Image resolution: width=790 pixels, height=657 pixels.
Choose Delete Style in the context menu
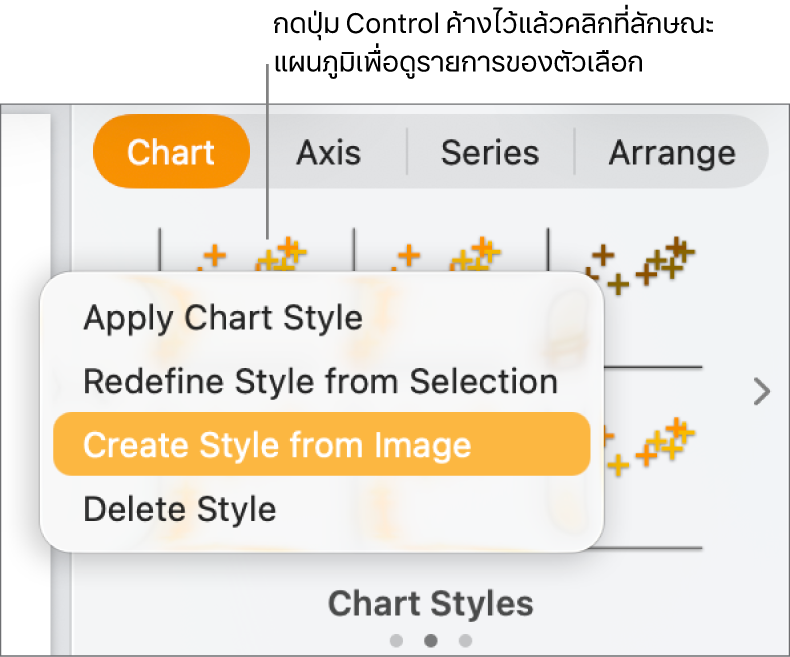tap(180, 508)
